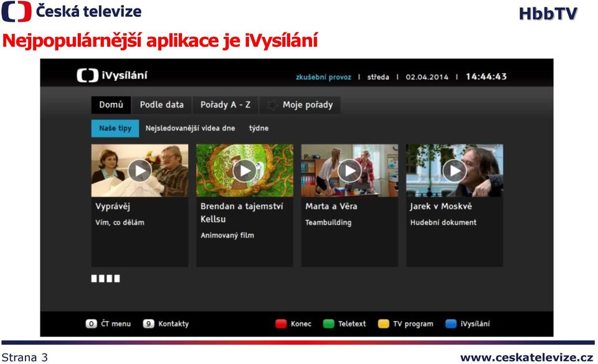The width and height of the screenshot is (598, 364).
Task: Click the date 02.04.2014
Action: (427, 77)
